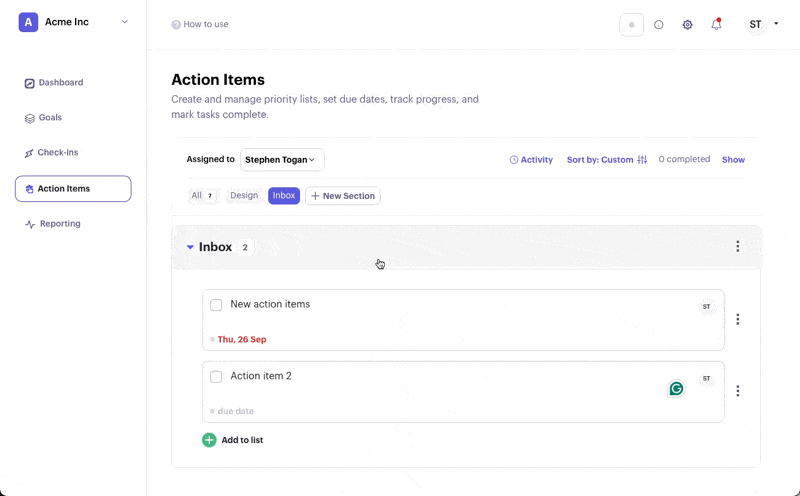The height and width of the screenshot is (496, 800).
Task: Check the Action item 2 checkbox
Action: [216, 377]
